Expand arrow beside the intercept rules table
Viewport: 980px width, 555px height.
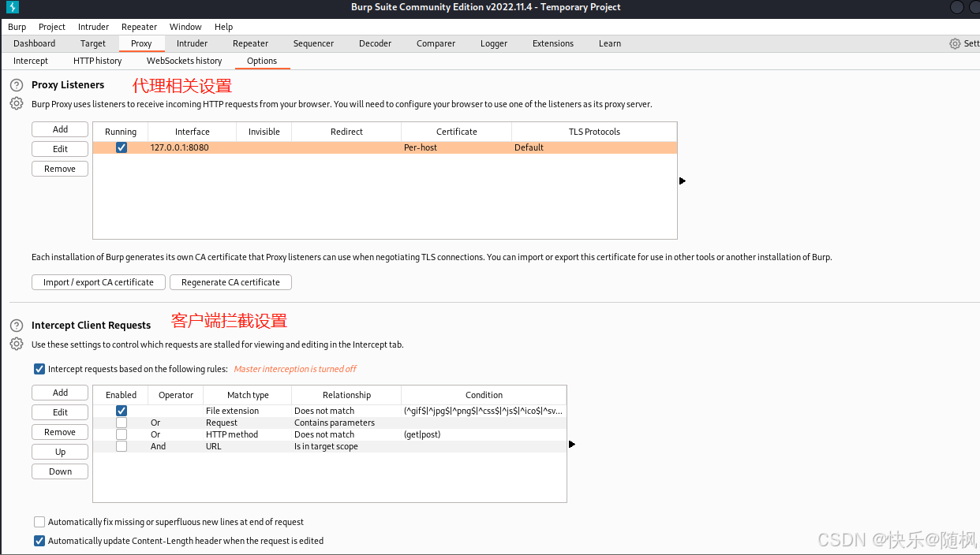click(572, 444)
